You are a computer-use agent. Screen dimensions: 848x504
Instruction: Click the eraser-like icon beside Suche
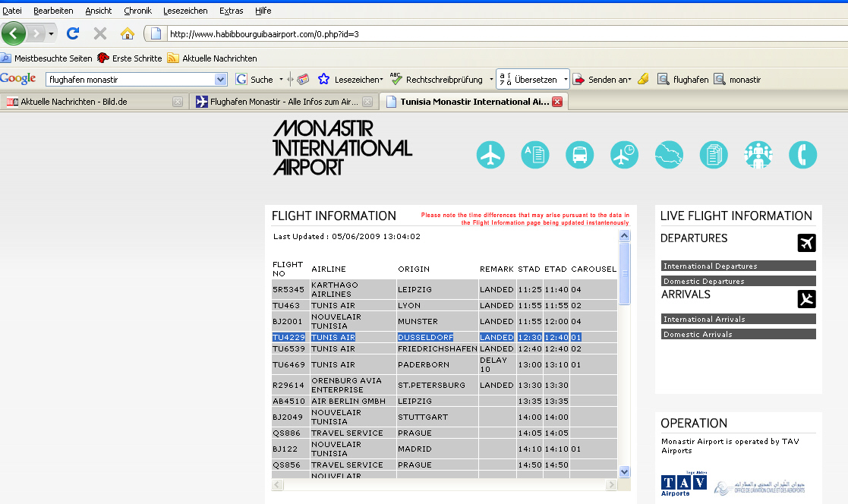point(304,80)
